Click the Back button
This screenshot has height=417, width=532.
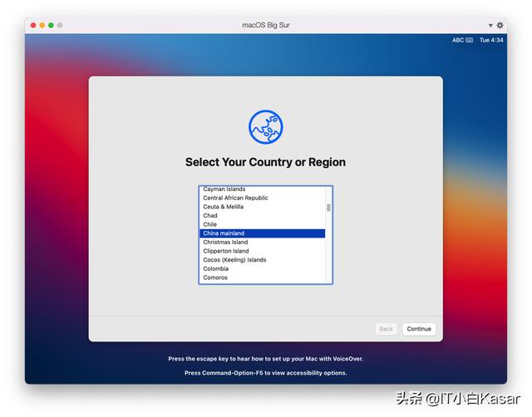(386, 329)
